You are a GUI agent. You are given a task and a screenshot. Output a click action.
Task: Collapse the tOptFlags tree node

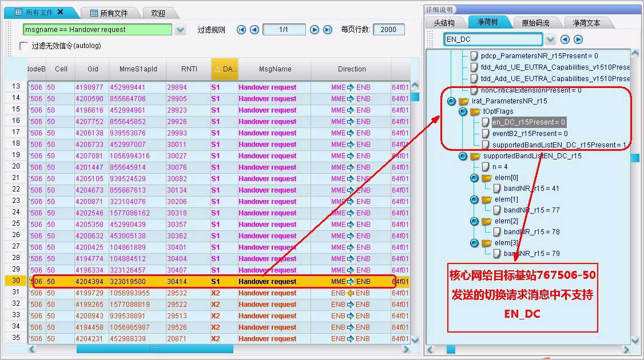point(463,111)
